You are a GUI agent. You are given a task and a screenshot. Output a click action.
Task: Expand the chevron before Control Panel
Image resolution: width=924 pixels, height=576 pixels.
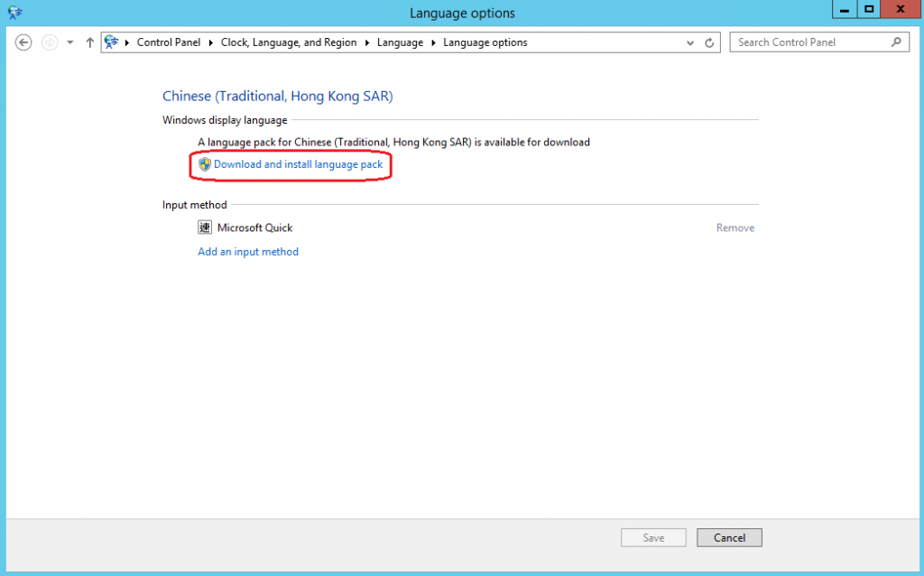click(127, 42)
